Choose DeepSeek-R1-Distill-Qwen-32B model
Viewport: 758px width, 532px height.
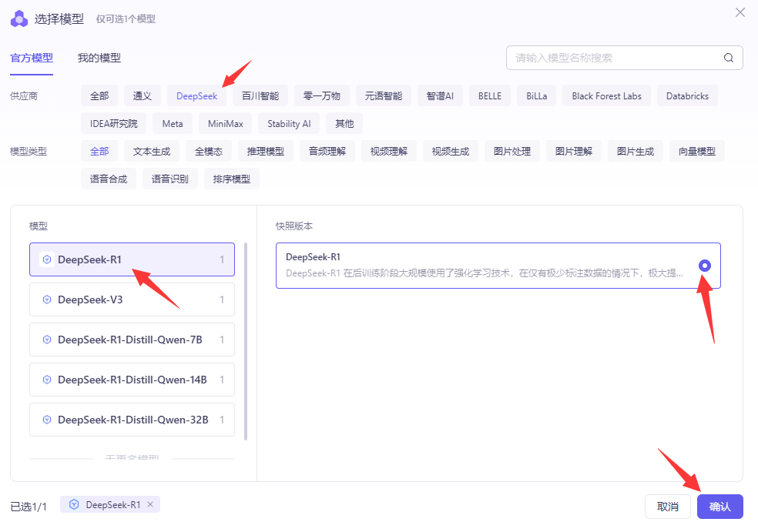point(132,420)
